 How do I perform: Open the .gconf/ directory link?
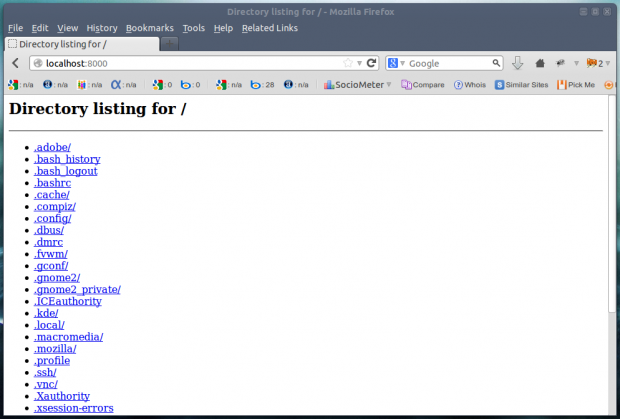point(51,266)
